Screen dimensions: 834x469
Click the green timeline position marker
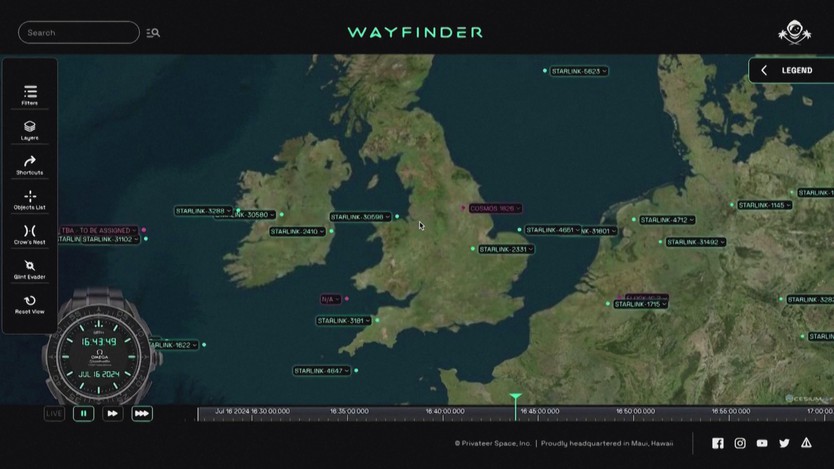(515, 406)
